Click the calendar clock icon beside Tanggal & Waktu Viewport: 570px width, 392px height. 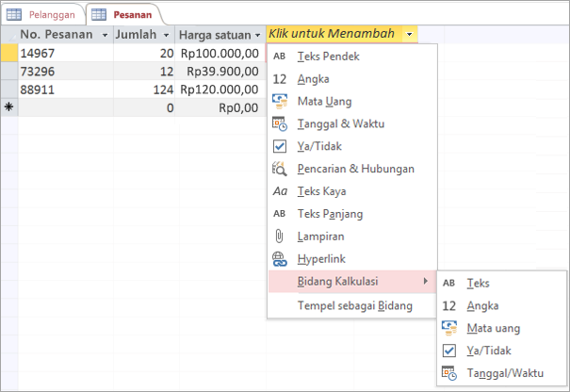coord(280,124)
